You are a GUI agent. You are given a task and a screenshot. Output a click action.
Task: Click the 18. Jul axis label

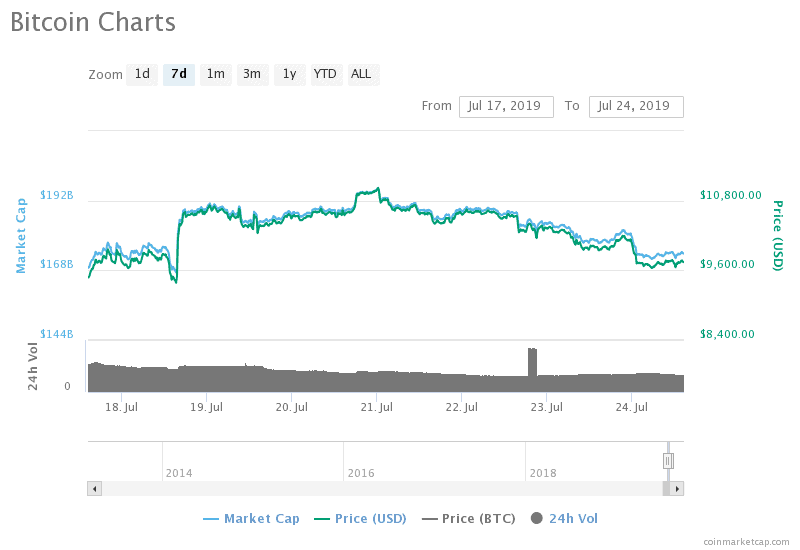tap(121, 407)
